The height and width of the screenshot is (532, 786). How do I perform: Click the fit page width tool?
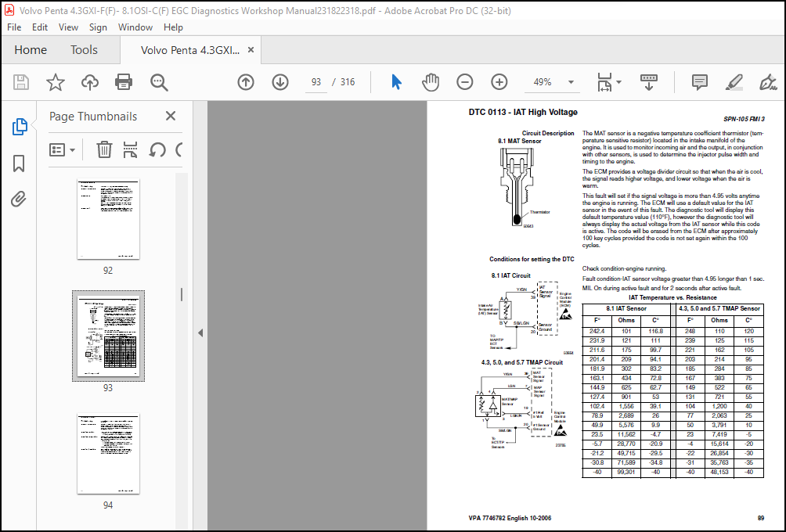pos(604,82)
